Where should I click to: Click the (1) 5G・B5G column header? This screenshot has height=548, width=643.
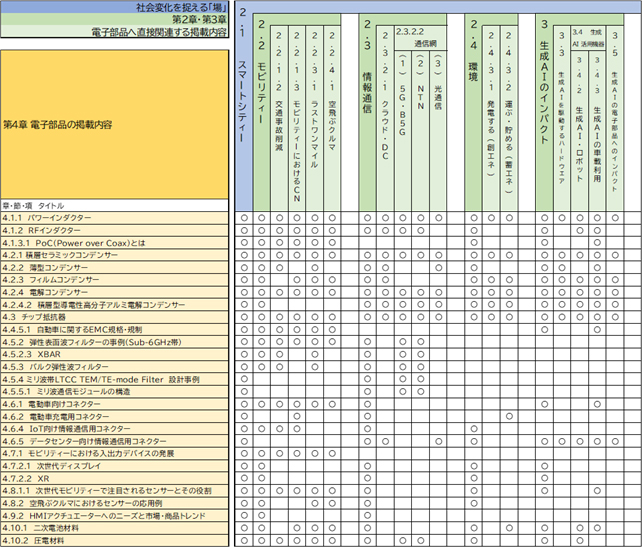click(403, 131)
